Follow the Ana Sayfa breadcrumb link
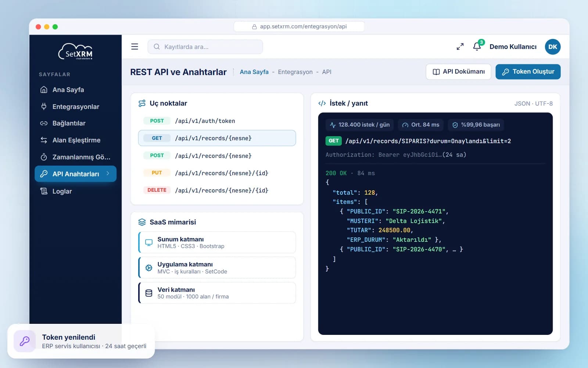Image resolution: width=588 pixels, height=368 pixels. pyautogui.click(x=254, y=72)
